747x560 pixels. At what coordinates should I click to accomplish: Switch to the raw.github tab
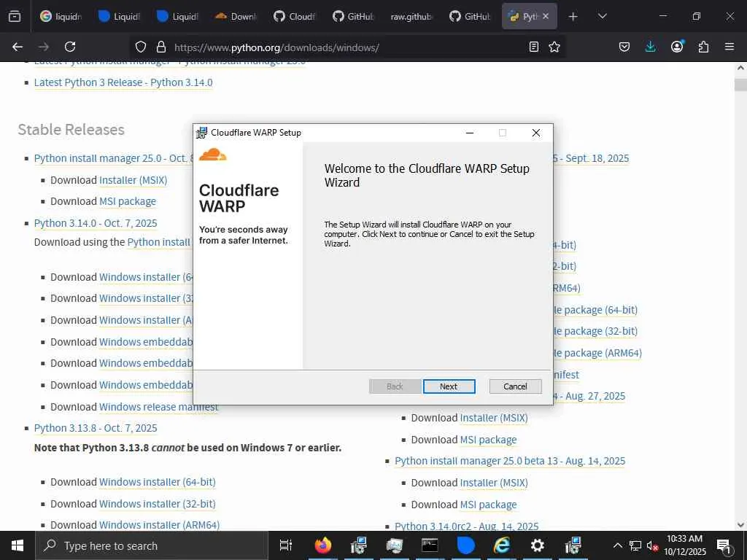coord(411,16)
